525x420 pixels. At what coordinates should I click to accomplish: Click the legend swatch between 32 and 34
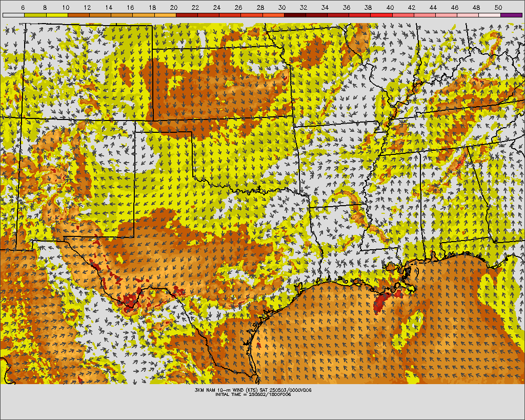317,15
